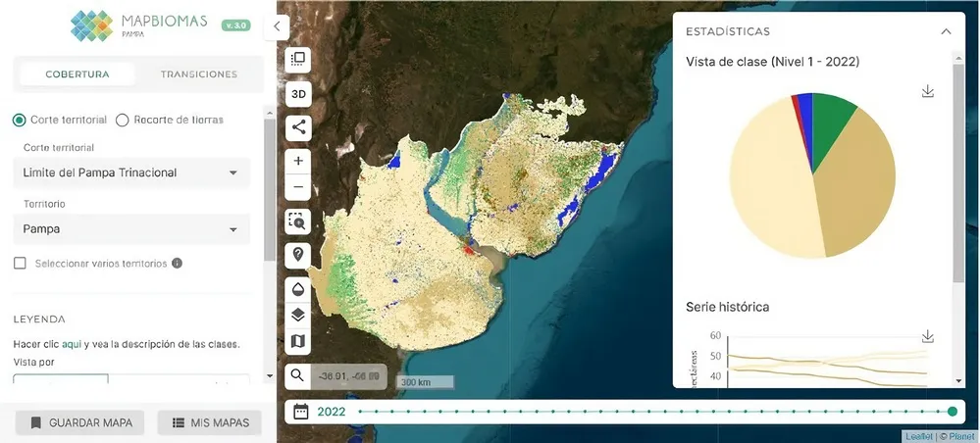Check Seleccionar varios territorios box
Viewport: 980px width, 443px height.
point(20,264)
